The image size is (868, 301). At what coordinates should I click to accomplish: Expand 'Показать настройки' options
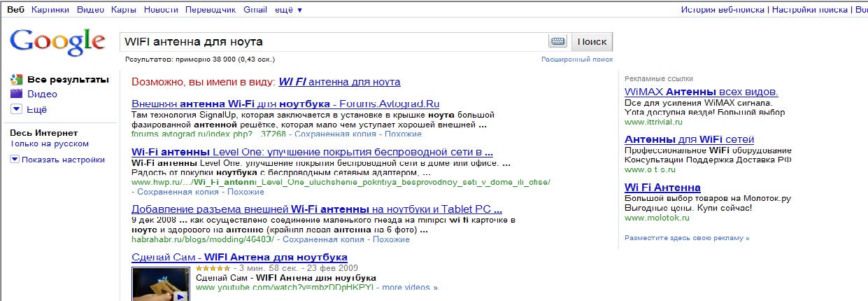tap(63, 160)
